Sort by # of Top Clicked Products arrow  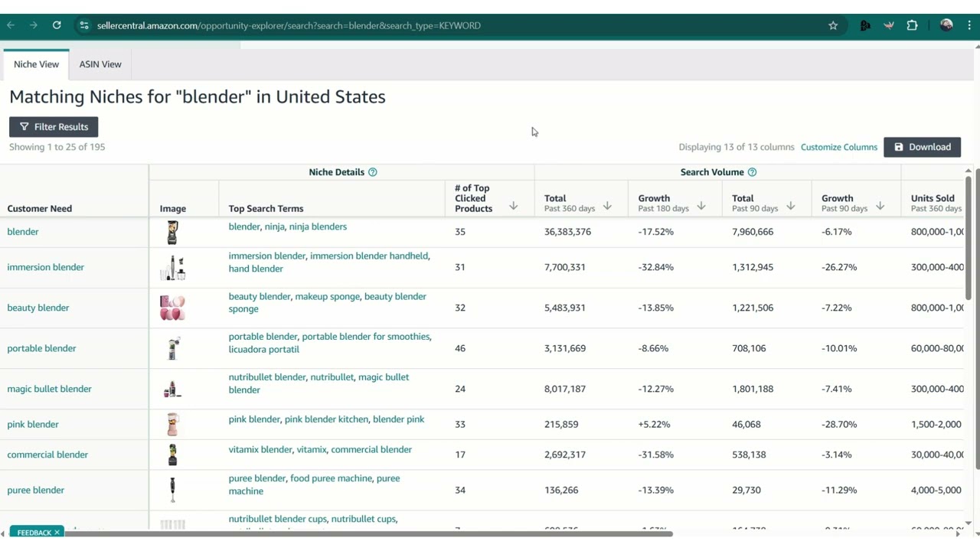coord(514,206)
